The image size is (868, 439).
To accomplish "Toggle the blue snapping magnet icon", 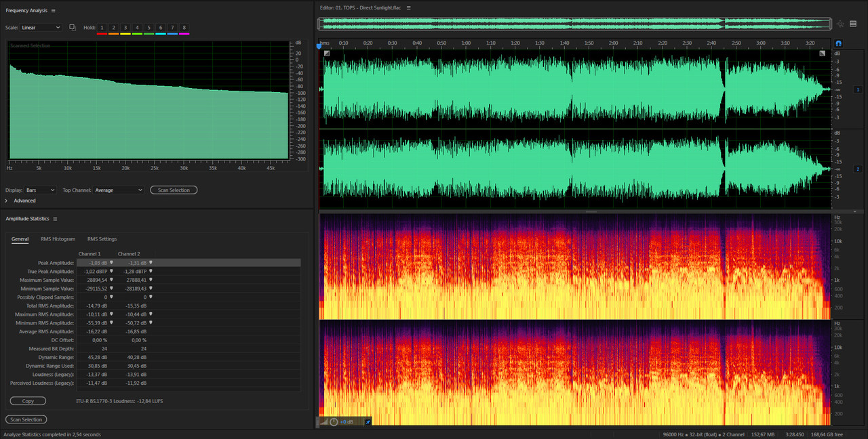I will coord(839,43).
